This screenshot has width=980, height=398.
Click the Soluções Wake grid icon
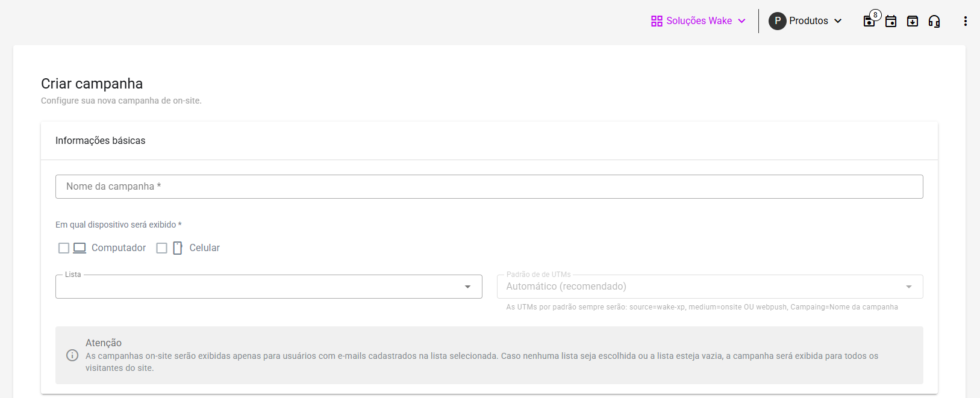[657, 21]
